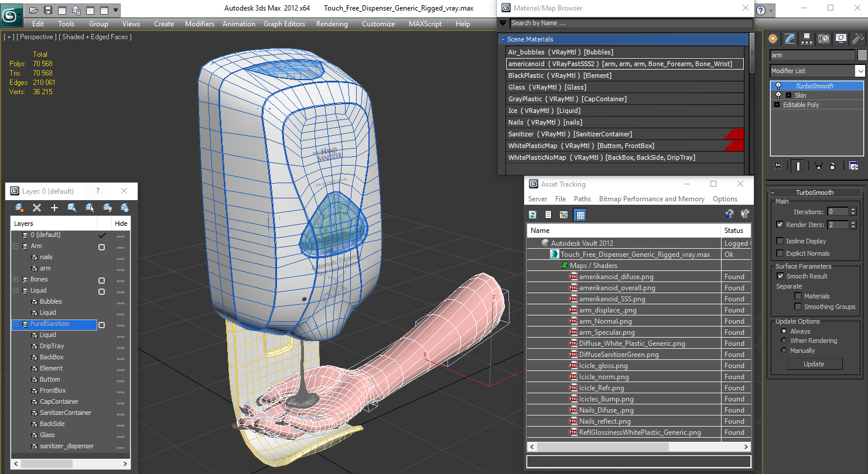Click the Update button in TurboSmooth

[x=814, y=364]
